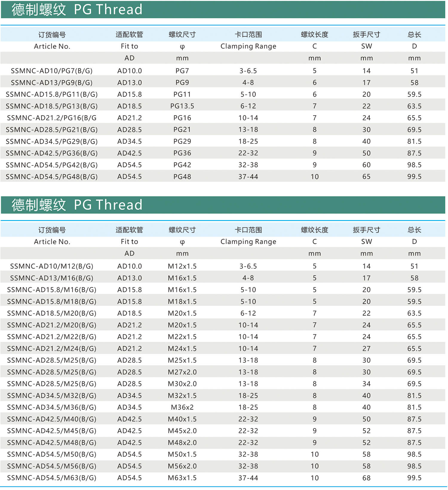Click the M36x2 thread size cell

tap(182, 407)
